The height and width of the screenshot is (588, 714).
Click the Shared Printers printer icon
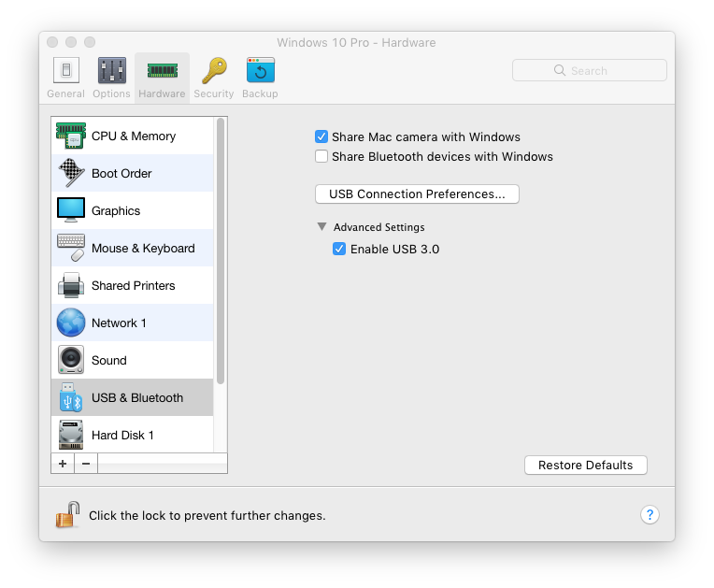tap(71, 285)
